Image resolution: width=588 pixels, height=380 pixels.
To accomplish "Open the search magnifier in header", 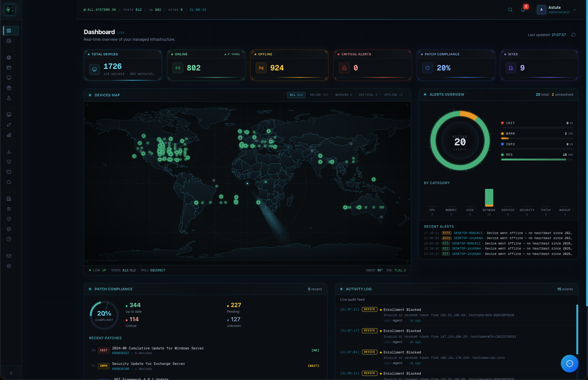I will point(510,10).
